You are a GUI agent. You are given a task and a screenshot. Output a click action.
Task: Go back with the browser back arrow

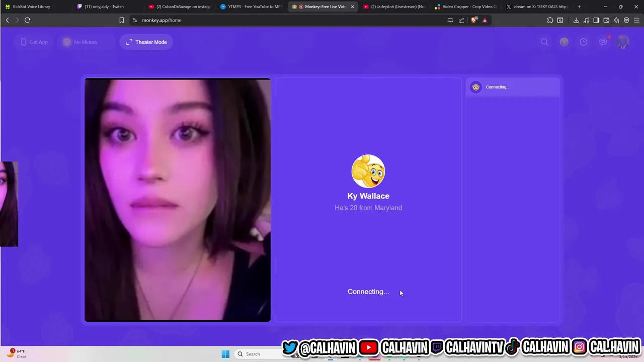tap(7, 20)
